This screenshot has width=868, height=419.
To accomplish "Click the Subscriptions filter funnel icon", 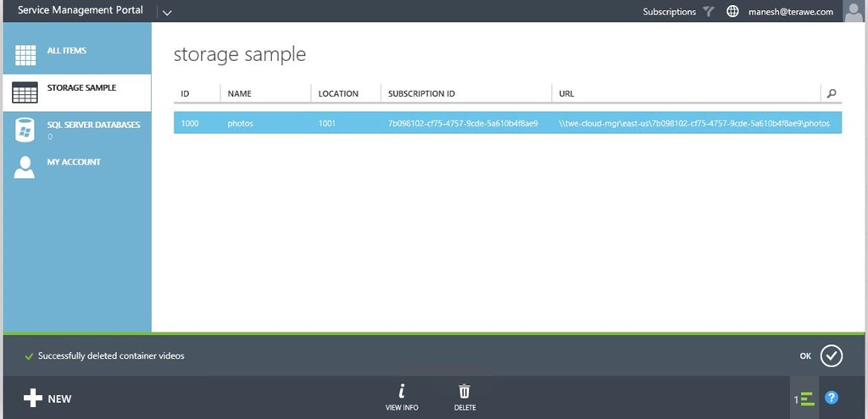I will [x=709, y=12].
